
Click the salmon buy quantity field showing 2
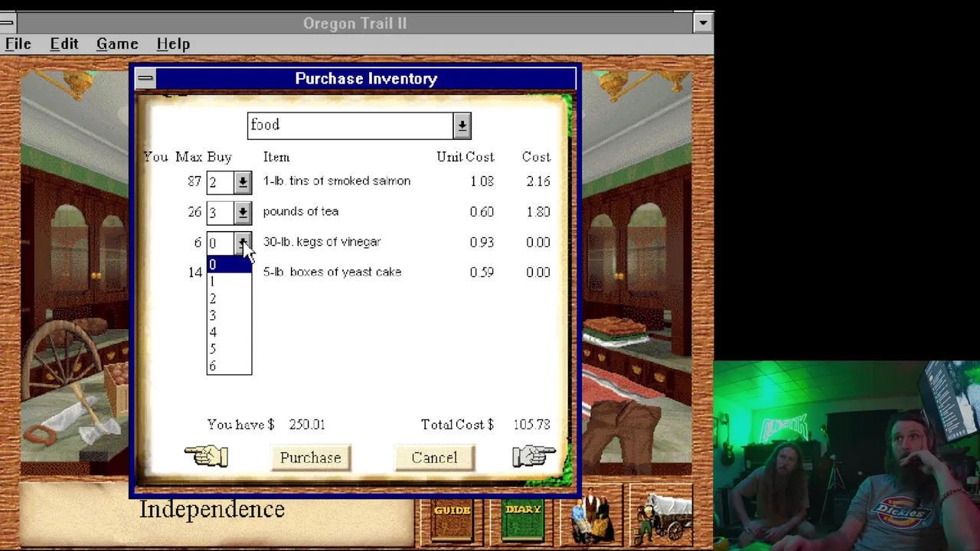click(220, 182)
